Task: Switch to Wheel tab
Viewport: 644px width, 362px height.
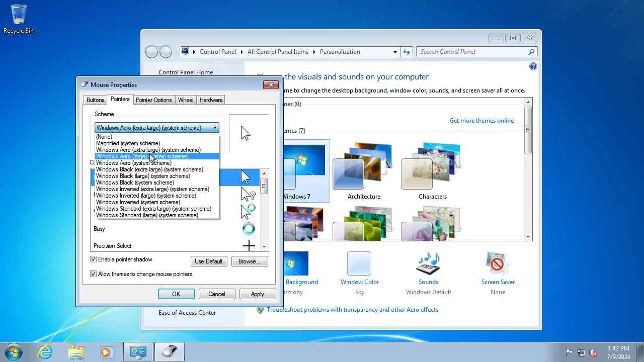Action: pyautogui.click(x=186, y=100)
